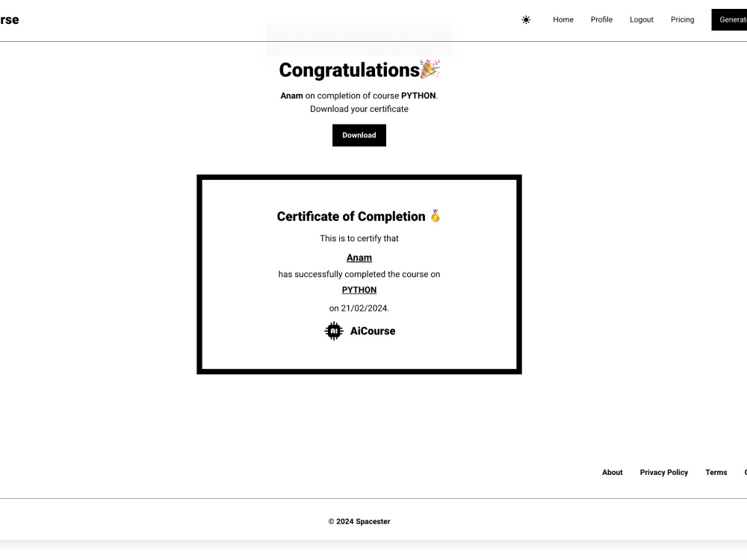Click the medal emoji beside Certificate of Completion
The height and width of the screenshot is (560, 747).
[436, 217]
